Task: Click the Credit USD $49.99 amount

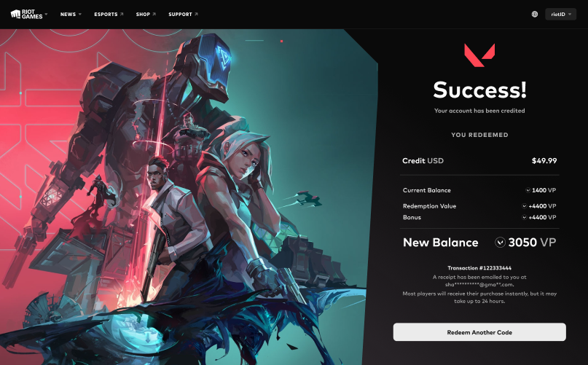Action: point(544,160)
